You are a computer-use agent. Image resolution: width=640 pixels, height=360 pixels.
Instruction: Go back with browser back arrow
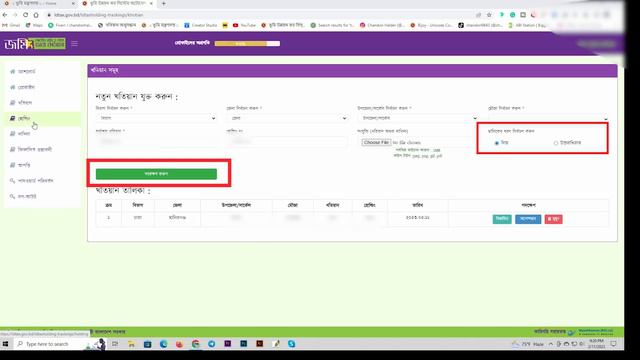click(5, 15)
